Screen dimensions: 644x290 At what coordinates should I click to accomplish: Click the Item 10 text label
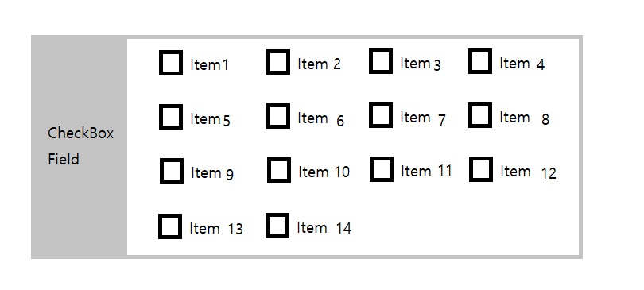click(x=324, y=172)
